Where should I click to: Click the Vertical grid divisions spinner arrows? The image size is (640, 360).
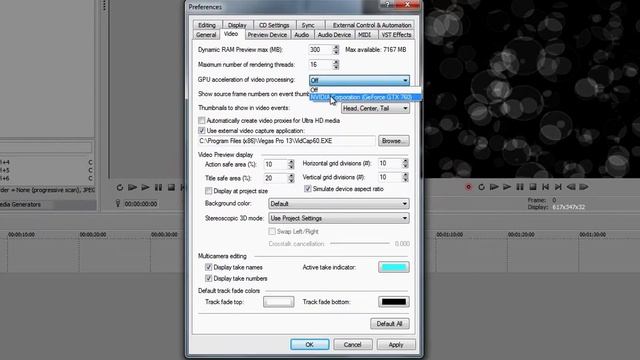[405, 177]
